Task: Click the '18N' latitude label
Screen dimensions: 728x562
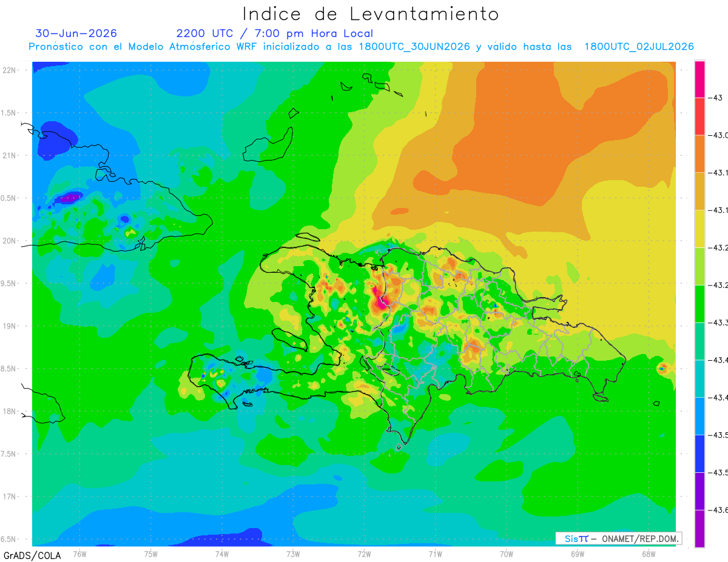Action: coord(9,411)
